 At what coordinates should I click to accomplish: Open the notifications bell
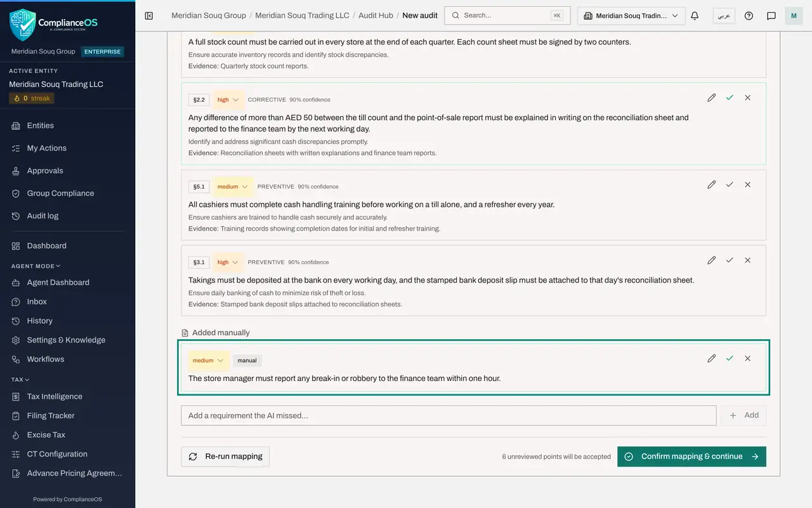click(x=695, y=16)
